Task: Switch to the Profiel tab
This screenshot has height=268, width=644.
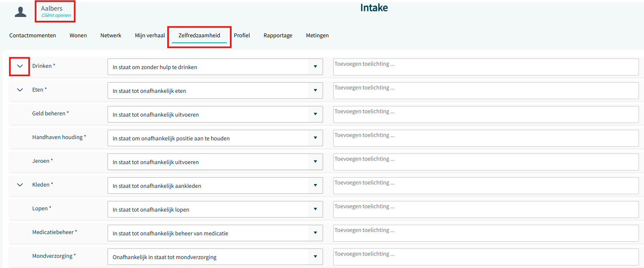Action: 242,35
